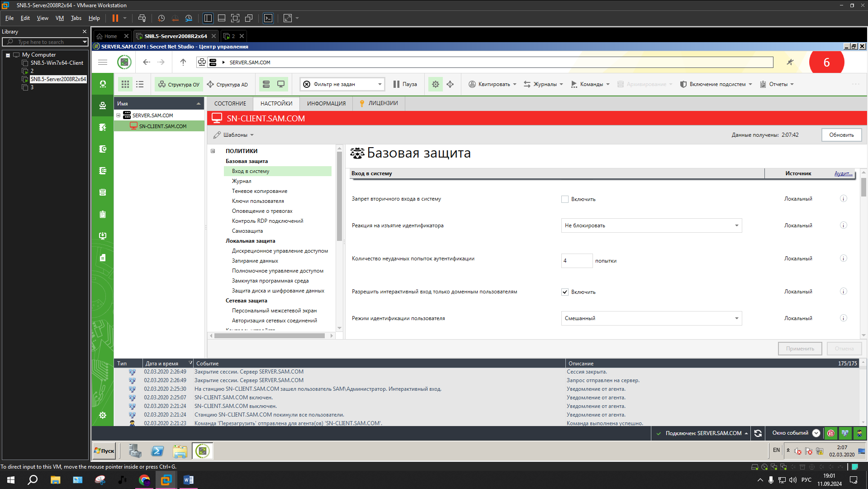Click the refresh connection icon in status bar

(x=758, y=433)
